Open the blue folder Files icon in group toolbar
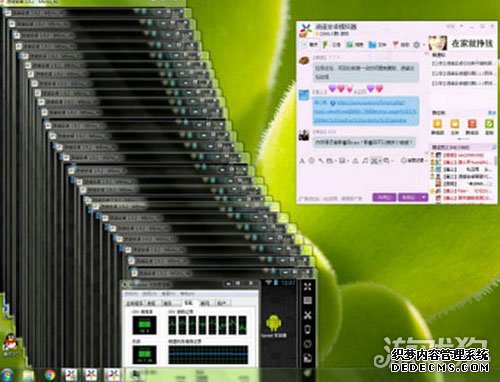 point(372,44)
